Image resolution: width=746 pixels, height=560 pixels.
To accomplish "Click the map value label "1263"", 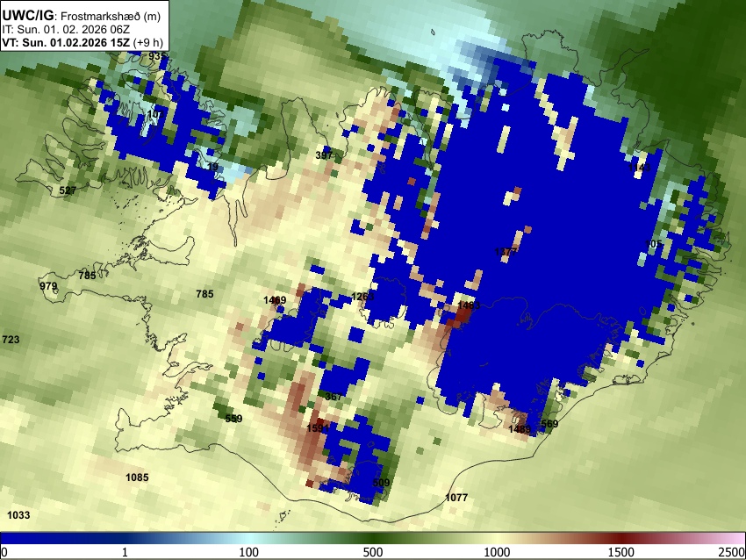I will [362, 297].
